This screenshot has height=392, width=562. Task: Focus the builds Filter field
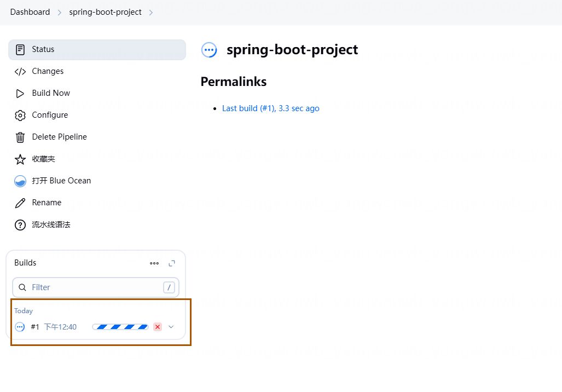[x=96, y=287]
